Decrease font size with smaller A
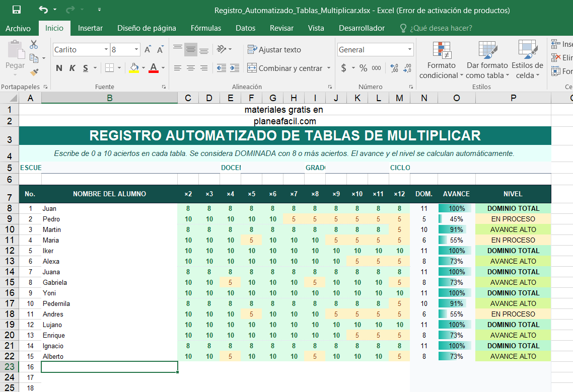Image resolution: width=573 pixels, height=392 pixels. (x=160, y=50)
